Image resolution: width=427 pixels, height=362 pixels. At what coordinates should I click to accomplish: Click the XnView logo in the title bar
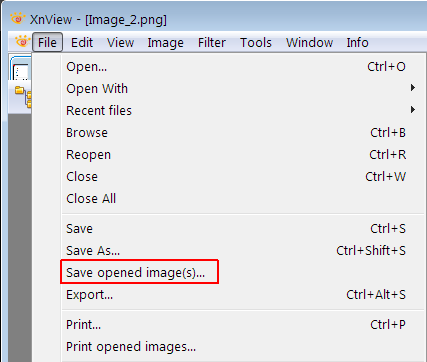pos(18,18)
